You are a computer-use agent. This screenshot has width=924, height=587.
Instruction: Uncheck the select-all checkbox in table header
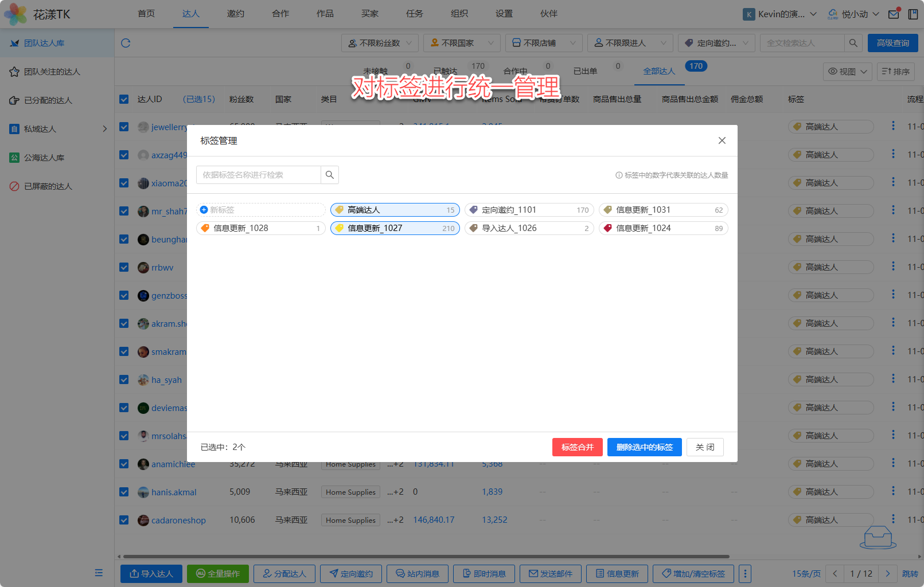pos(124,99)
